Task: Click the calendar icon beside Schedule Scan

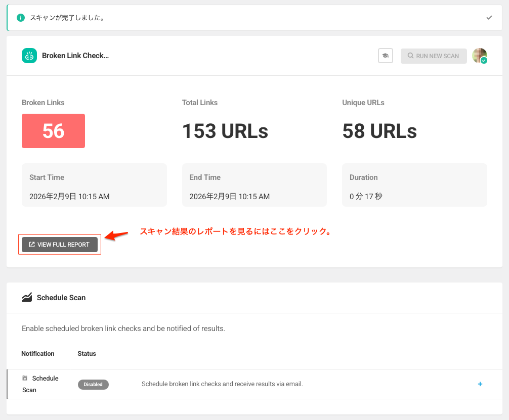Action: [25, 378]
